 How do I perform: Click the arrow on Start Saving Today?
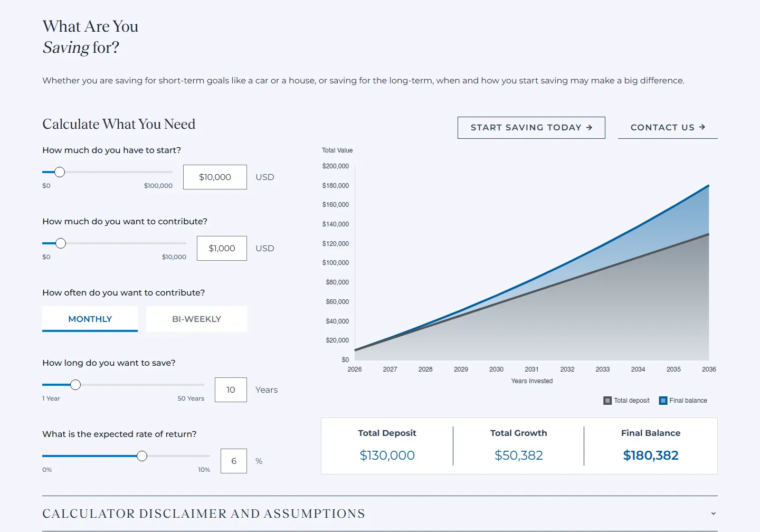click(x=590, y=128)
